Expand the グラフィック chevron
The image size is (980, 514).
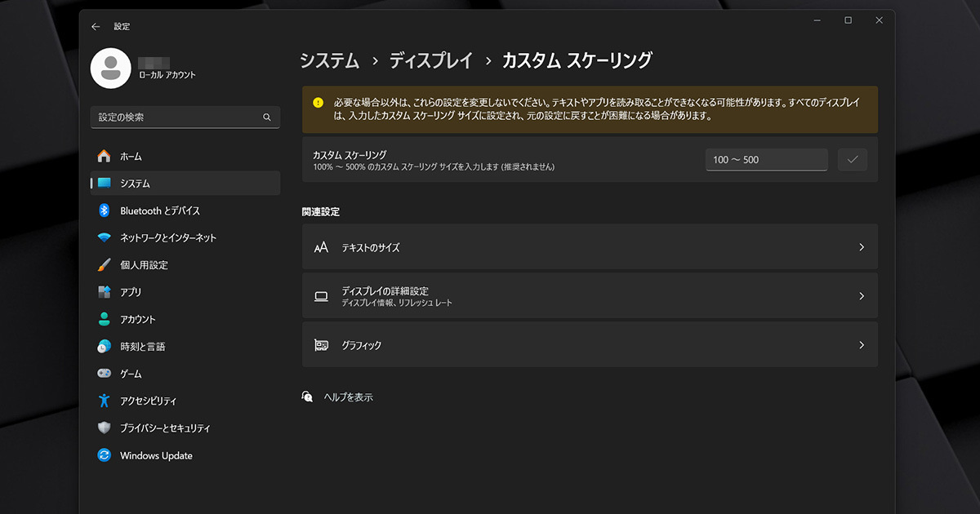click(862, 345)
